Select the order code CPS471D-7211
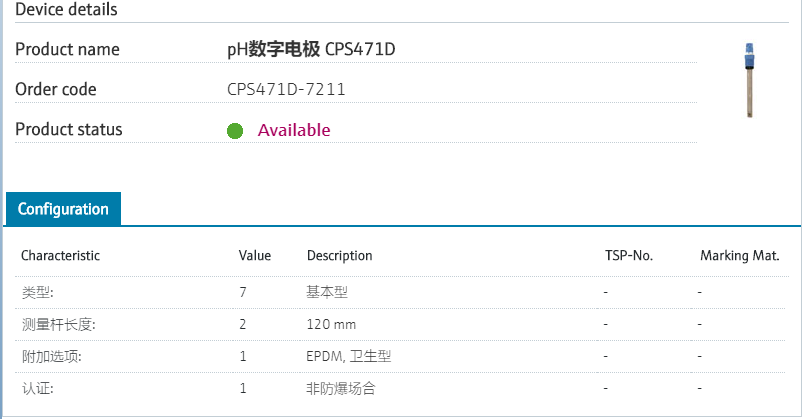The width and height of the screenshot is (805, 419). point(286,90)
